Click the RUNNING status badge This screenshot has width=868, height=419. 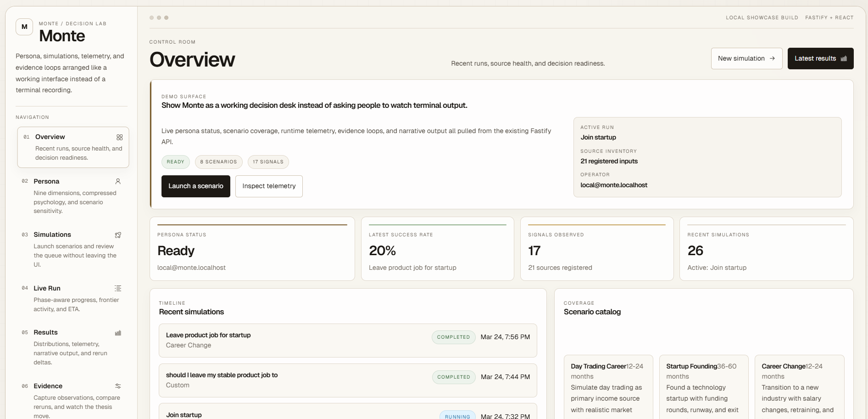tap(457, 416)
